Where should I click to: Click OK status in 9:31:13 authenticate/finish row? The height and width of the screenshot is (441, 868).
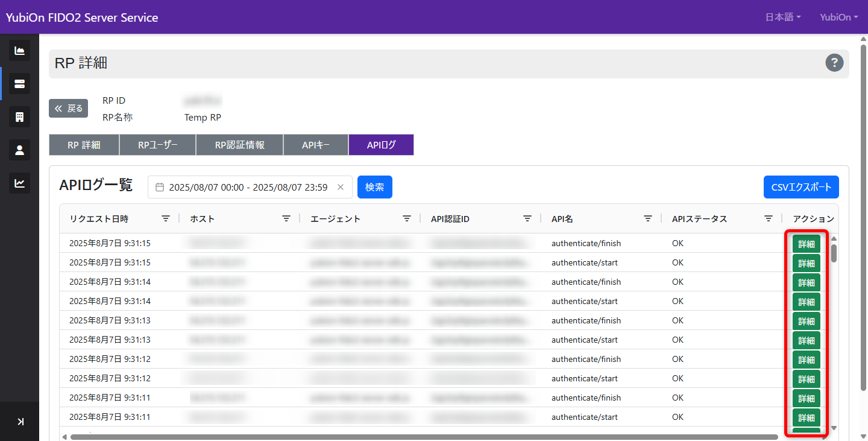tap(678, 320)
